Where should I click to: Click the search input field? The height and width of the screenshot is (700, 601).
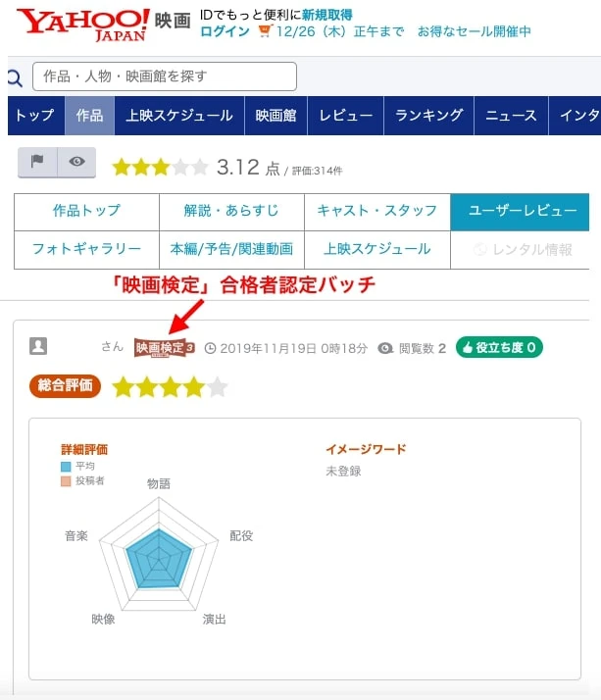coord(165,76)
